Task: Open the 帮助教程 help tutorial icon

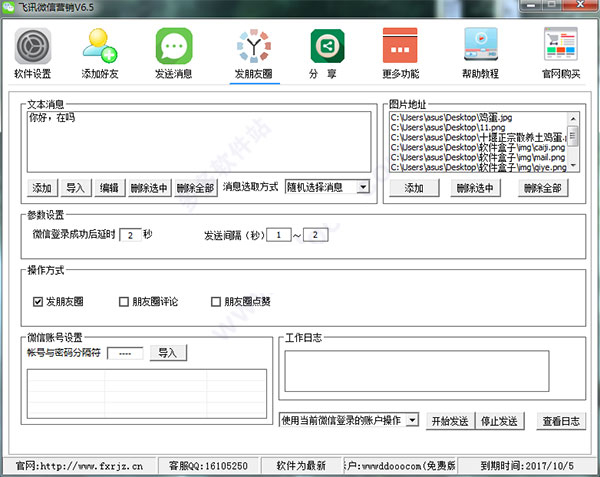Action: pyautogui.click(x=481, y=44)
